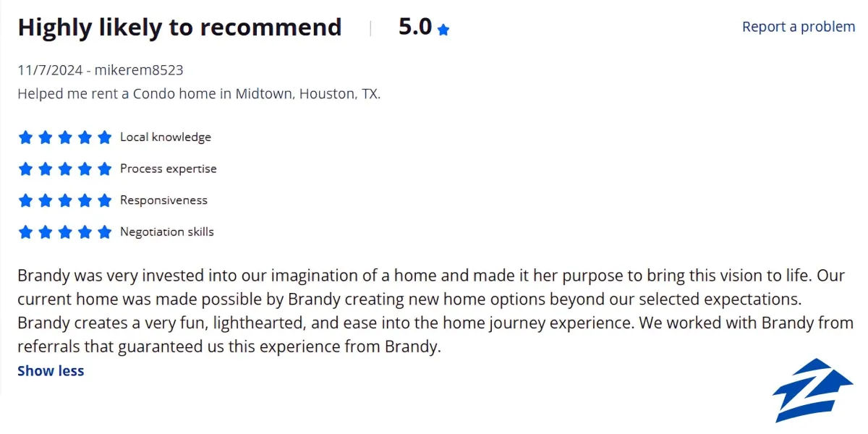Click third star of Process expertise rating

click(65, 169)
